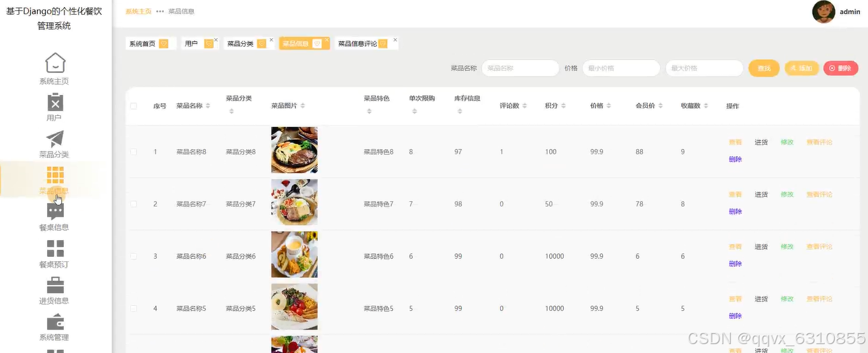Click 进货 for 菜品名称8 row
Screen dimensions: 868x353
click(x=761, y=142)
